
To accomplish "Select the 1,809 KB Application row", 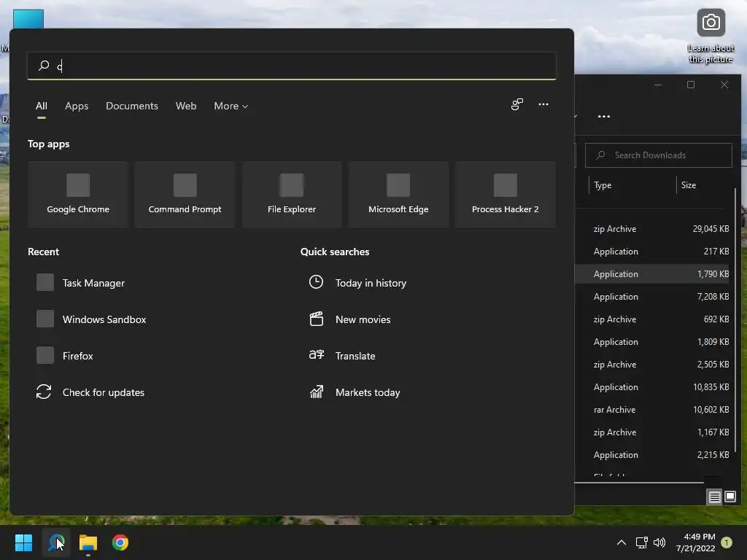I will (651, 342).
